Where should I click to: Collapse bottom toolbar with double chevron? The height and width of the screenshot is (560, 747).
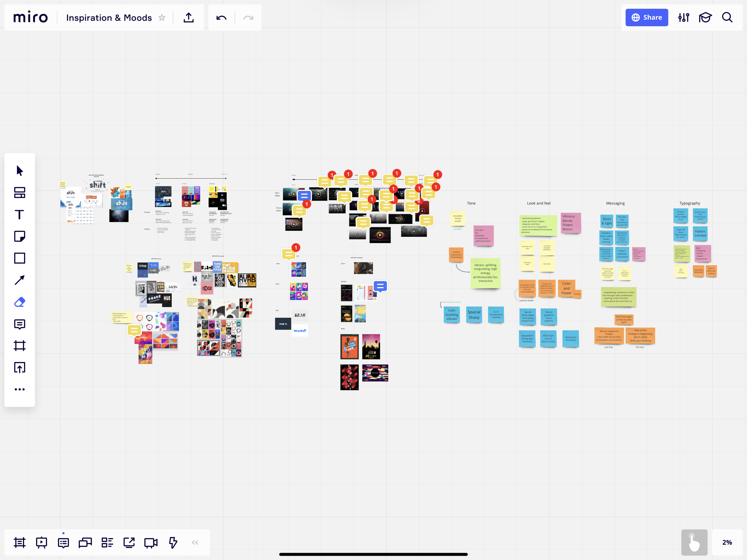click(195, 542)
